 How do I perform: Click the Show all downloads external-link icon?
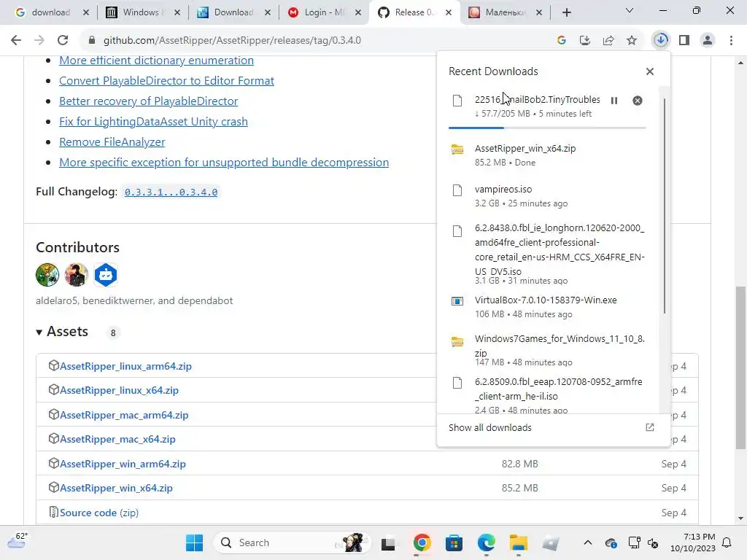coord(650,427)
